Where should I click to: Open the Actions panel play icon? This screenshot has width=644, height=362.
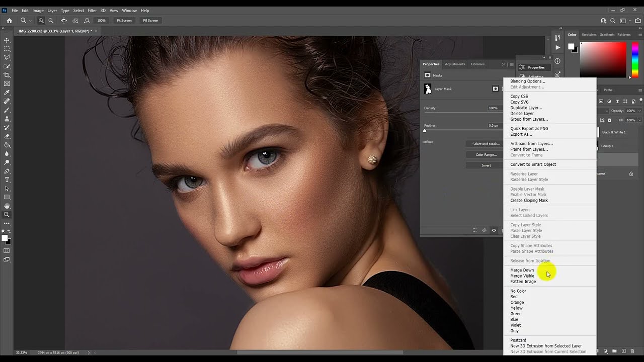pyautogui.click(x=557, y=47)
